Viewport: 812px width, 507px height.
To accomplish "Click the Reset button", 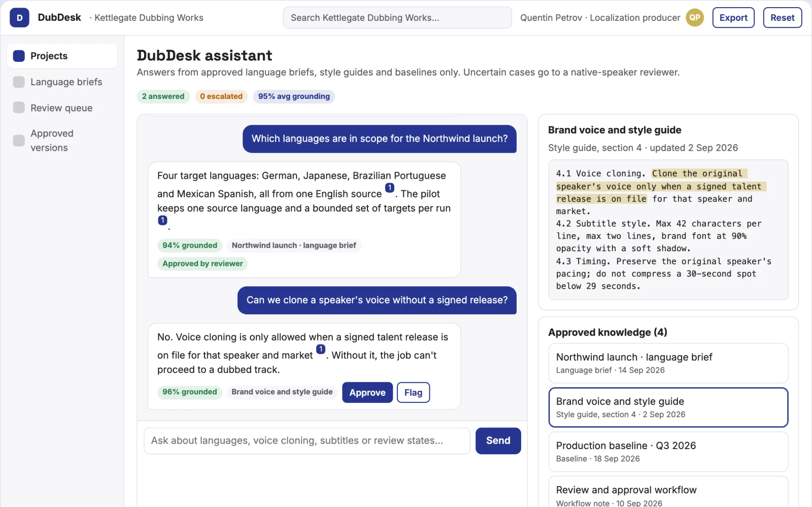I will (x=783, y=18).
